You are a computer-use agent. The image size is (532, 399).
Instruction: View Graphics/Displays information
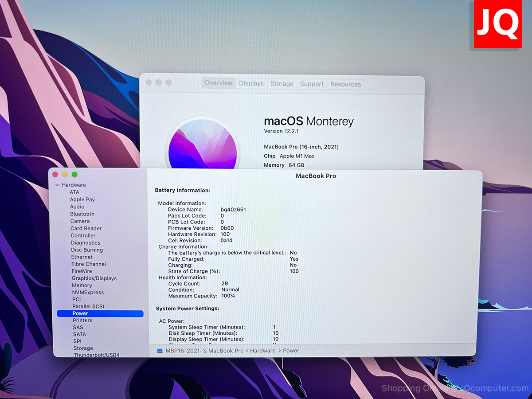point(94,278)
